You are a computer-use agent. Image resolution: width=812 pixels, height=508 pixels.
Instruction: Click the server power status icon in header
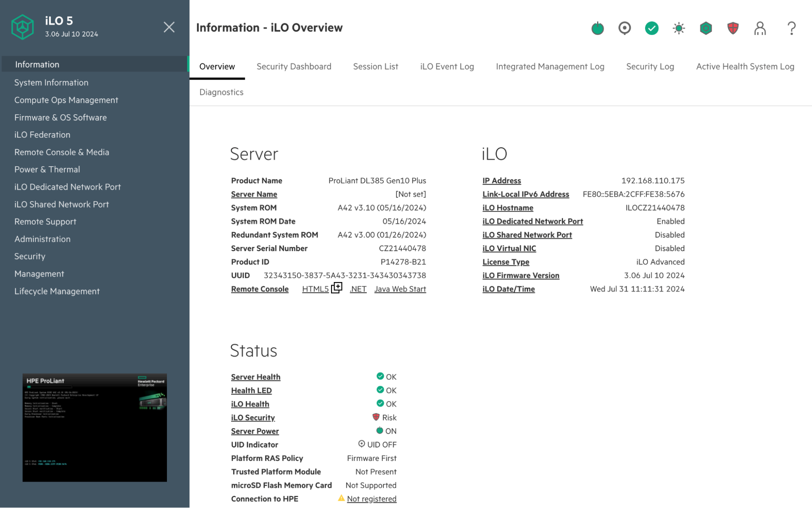coord(597,28)
